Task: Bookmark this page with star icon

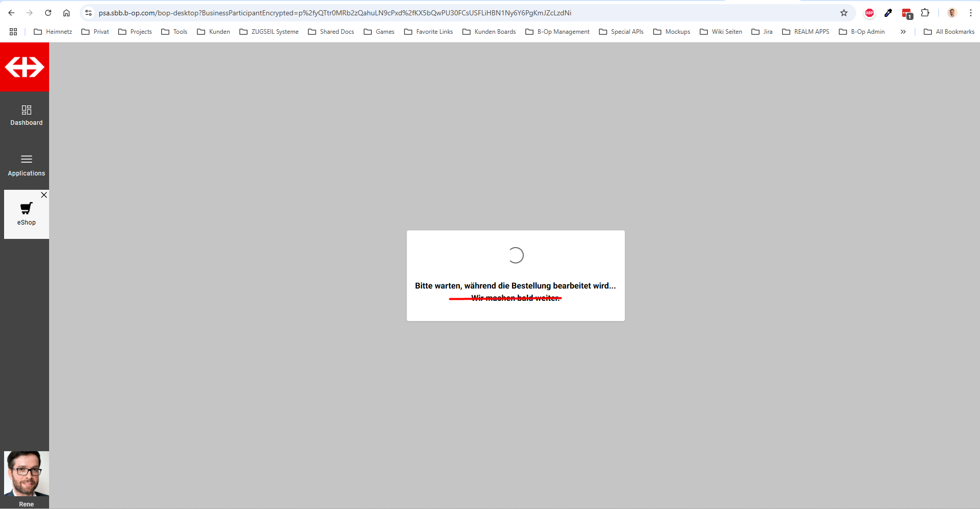Action: [843, 13]
